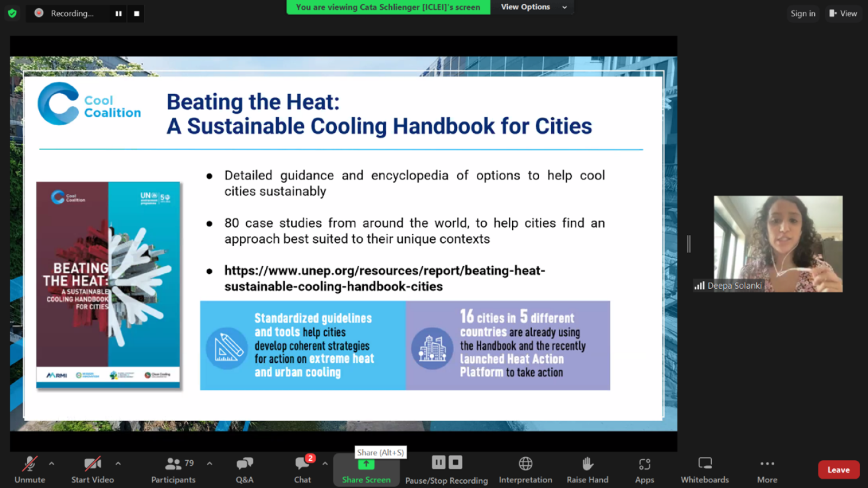This screenshot has height=488, width=868.
Task: Stop the recording from top bar
Action: coord(137,14)
